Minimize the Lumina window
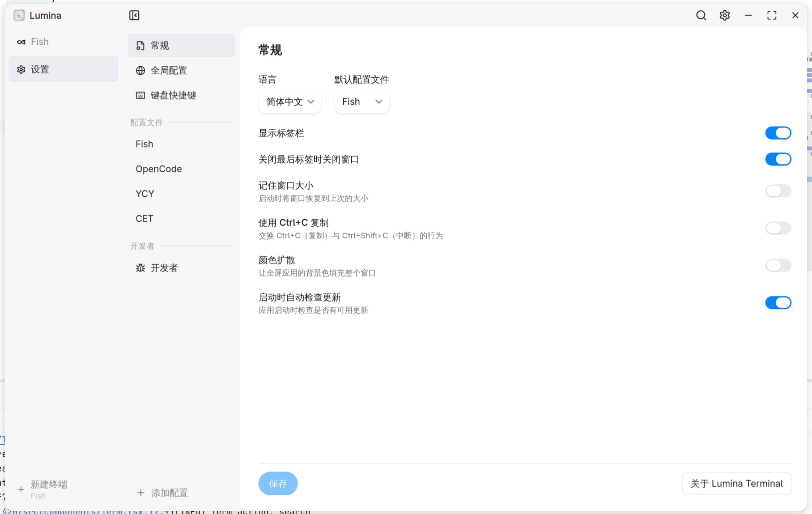The height and width of the screenshot is (514, 812). 748,15
